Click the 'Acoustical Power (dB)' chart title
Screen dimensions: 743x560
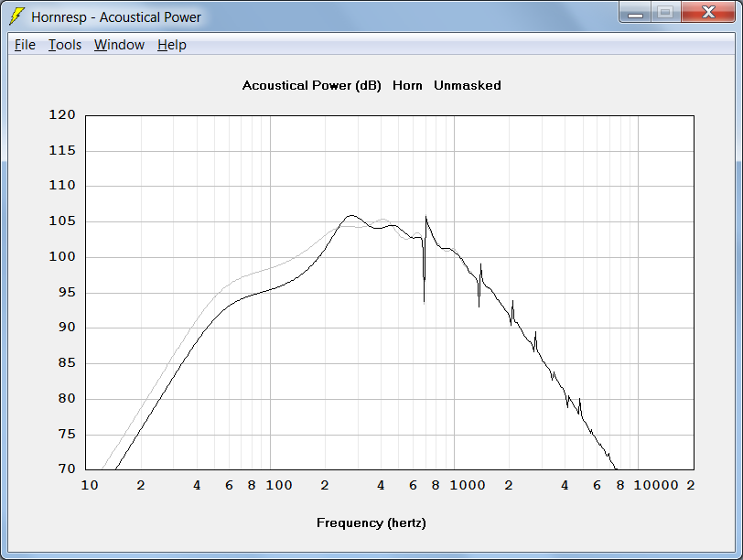(311, 86)
